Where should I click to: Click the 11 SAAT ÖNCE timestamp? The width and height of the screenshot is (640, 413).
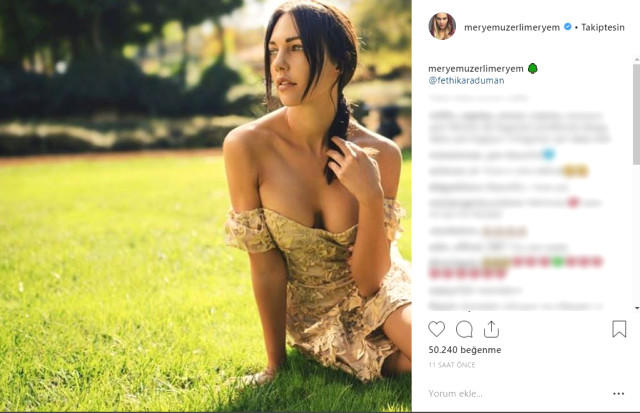452,365
